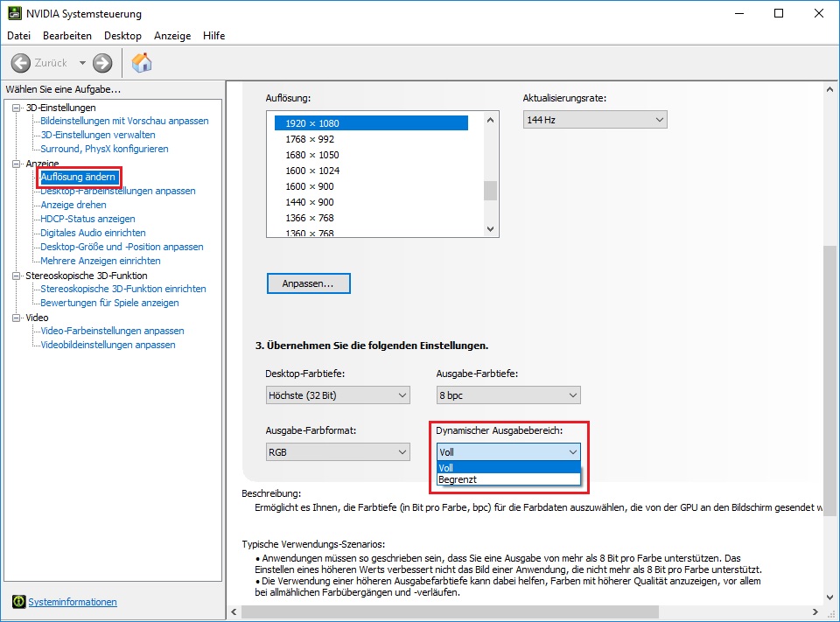This screenshot has width=840, height=622.
Task: Open Mehrere Anzeigen einrichten
Action: (x=101, y=261)
